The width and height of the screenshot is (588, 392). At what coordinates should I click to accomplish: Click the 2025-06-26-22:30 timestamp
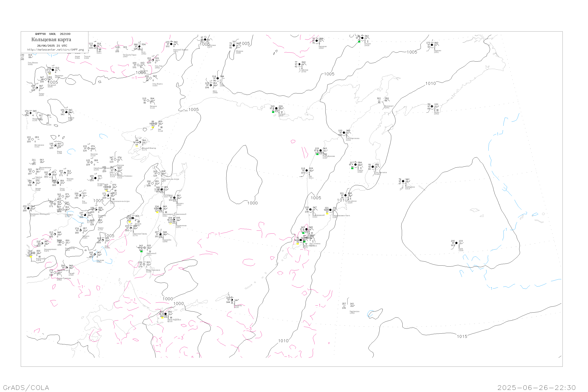coord(536,387)
